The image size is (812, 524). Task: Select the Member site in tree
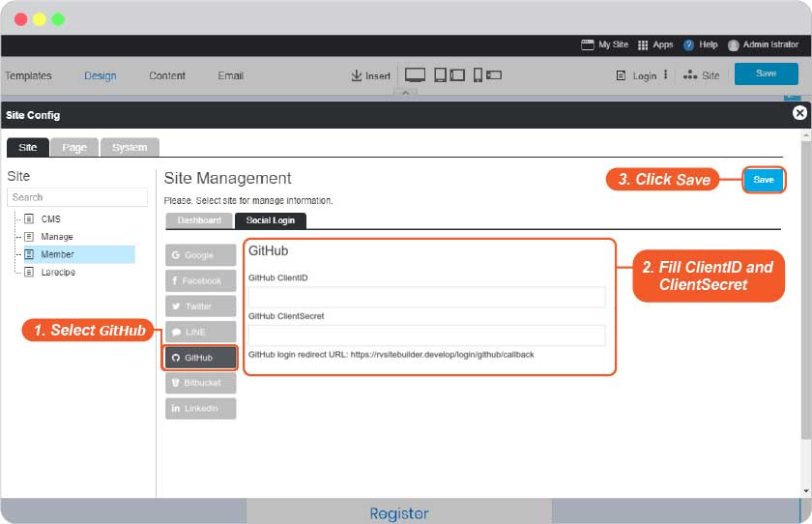point(79,254)
